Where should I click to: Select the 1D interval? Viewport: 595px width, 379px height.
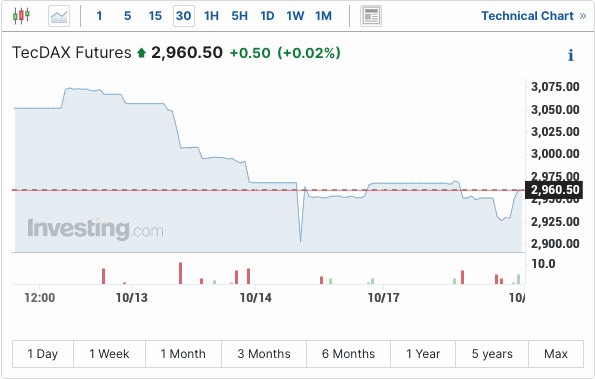(x=267, y=16)
